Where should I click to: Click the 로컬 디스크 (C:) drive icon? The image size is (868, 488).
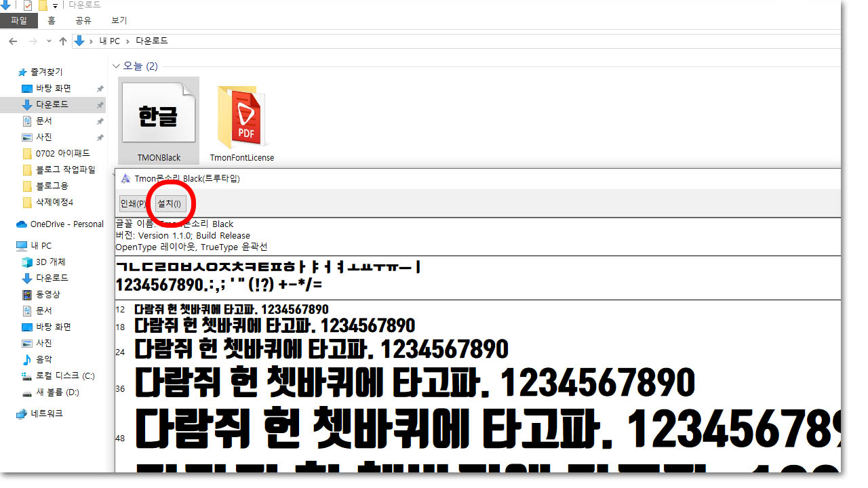27,375
